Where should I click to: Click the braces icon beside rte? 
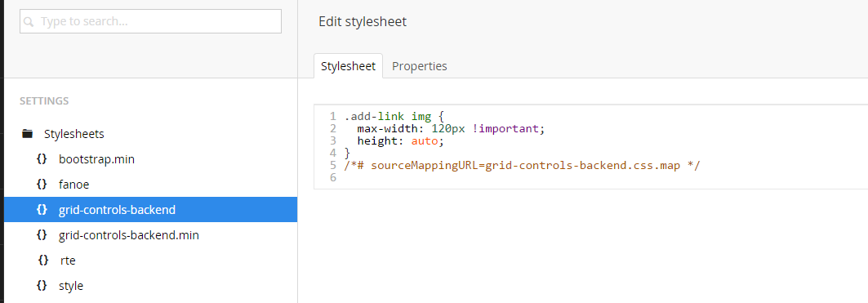(x=43, y=260)
